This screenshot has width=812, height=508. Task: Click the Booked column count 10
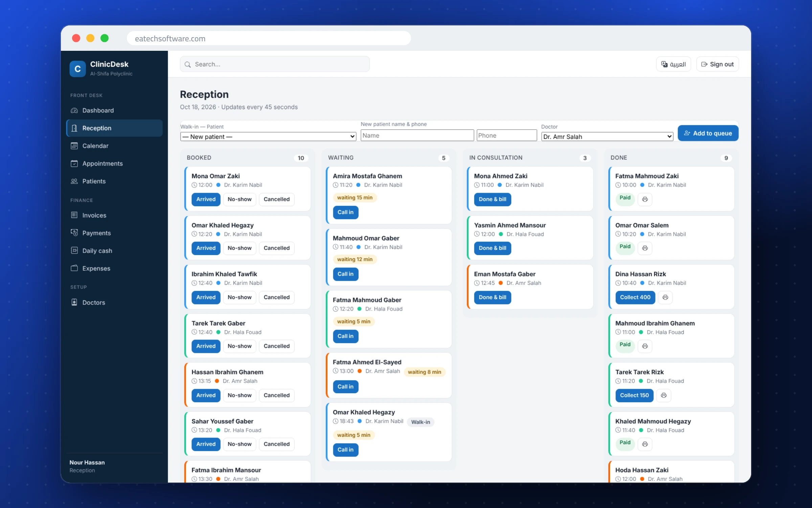pyautogui.click(x=301, y=158)
